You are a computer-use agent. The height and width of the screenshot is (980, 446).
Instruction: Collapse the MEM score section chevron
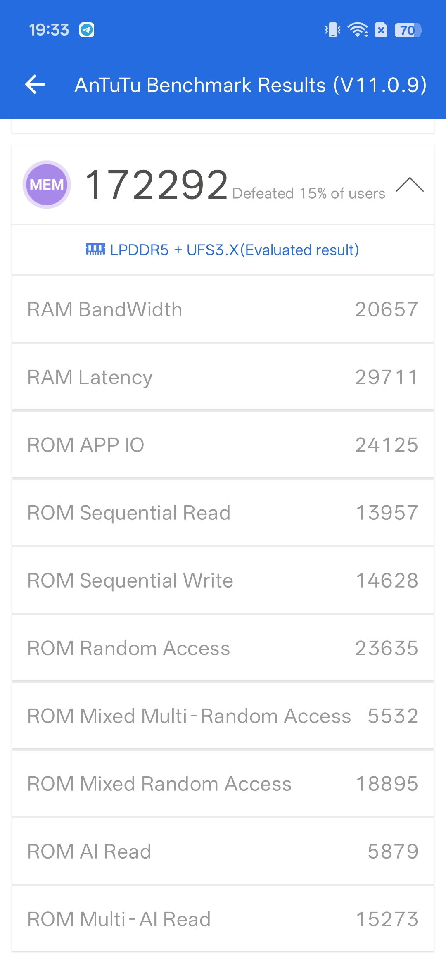(410, 185)
